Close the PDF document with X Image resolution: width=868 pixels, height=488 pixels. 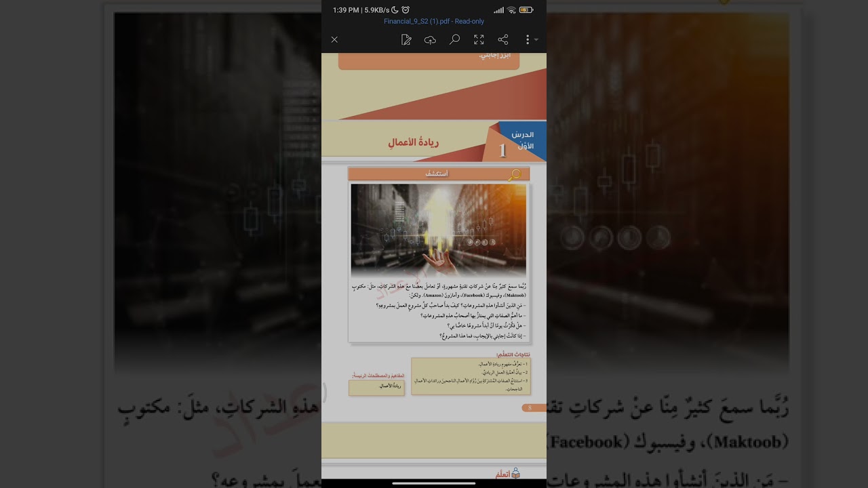[334, 40]
